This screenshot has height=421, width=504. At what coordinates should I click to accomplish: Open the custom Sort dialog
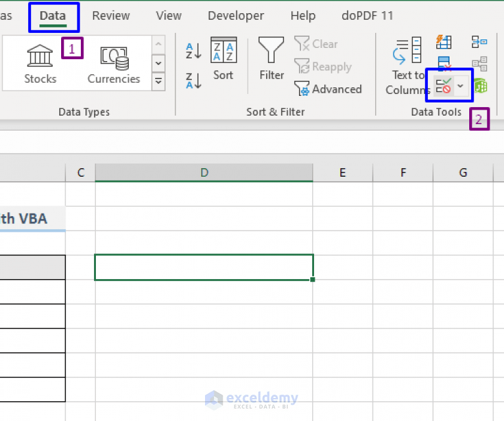tap(223, 58)
